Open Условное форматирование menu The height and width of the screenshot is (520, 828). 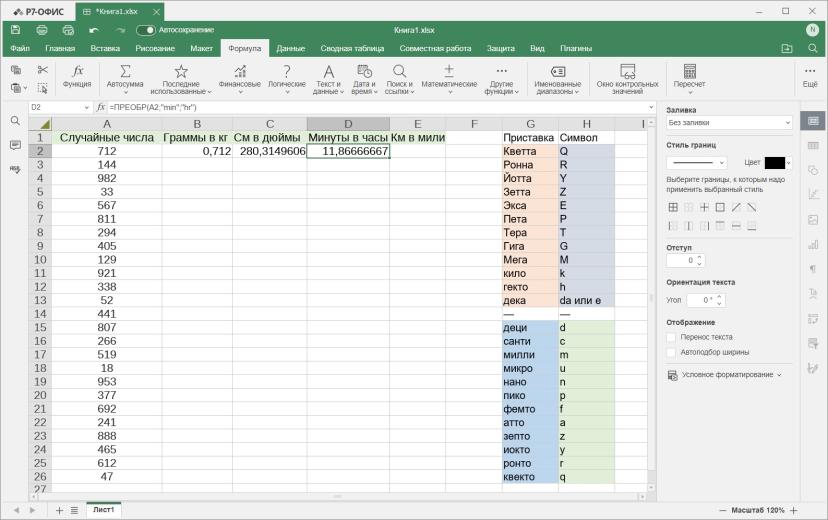pos(724,375)
